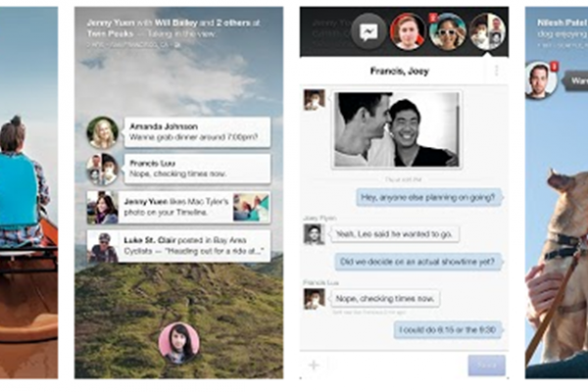Tap the message input field
This screenshot has height=392, width=588.
click(x=396, y=365)
